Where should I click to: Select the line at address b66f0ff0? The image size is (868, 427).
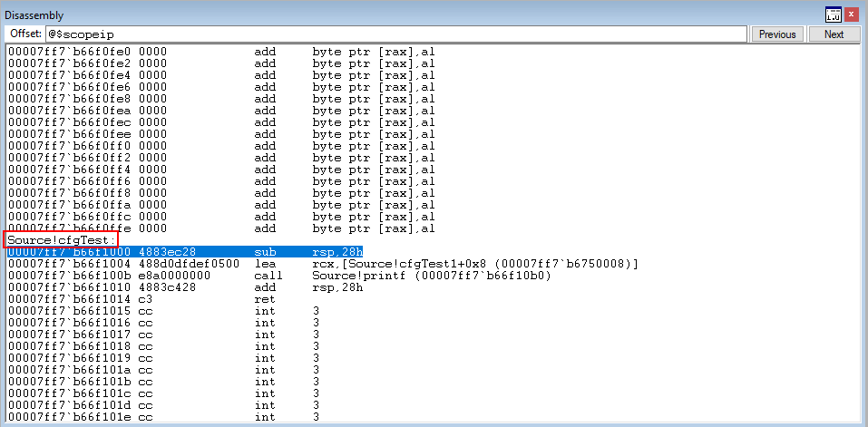pos(221,146)
